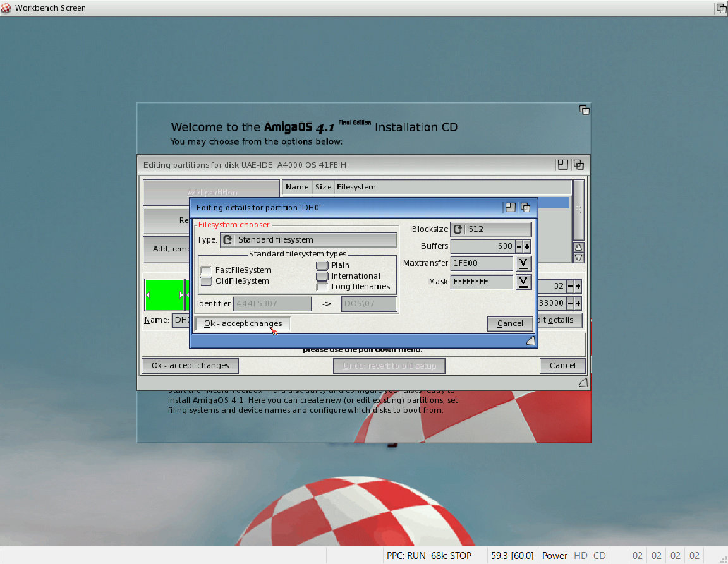Decrease Buffers with minus button
This screenshot has width=728, height=564.
click(x=519, y=246)
